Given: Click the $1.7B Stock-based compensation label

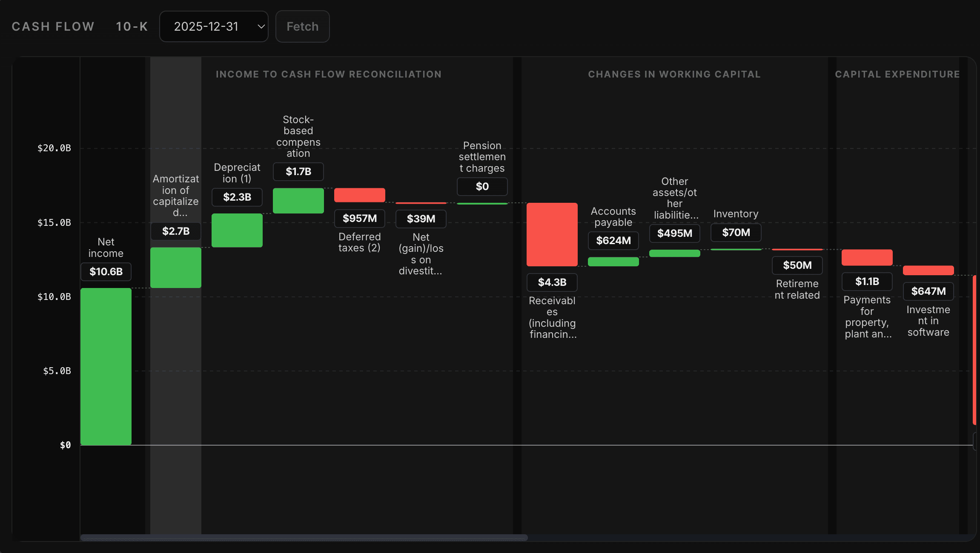Looking at the screenshot, I should click(298, 172).
